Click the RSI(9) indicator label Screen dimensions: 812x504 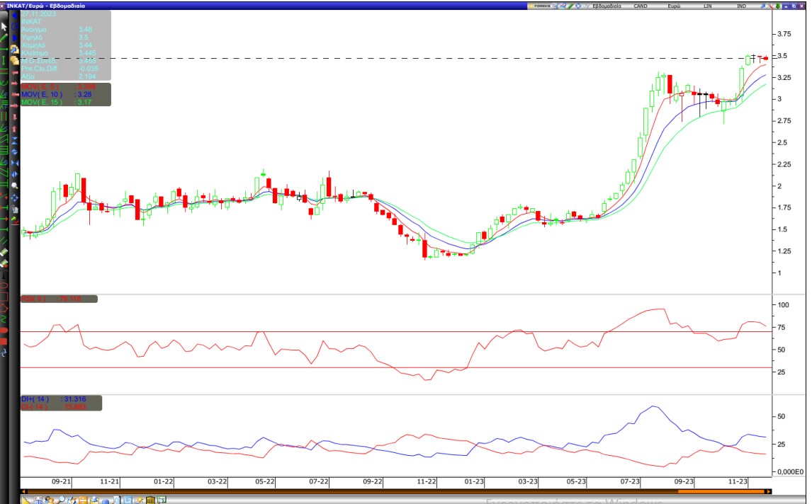35,299
